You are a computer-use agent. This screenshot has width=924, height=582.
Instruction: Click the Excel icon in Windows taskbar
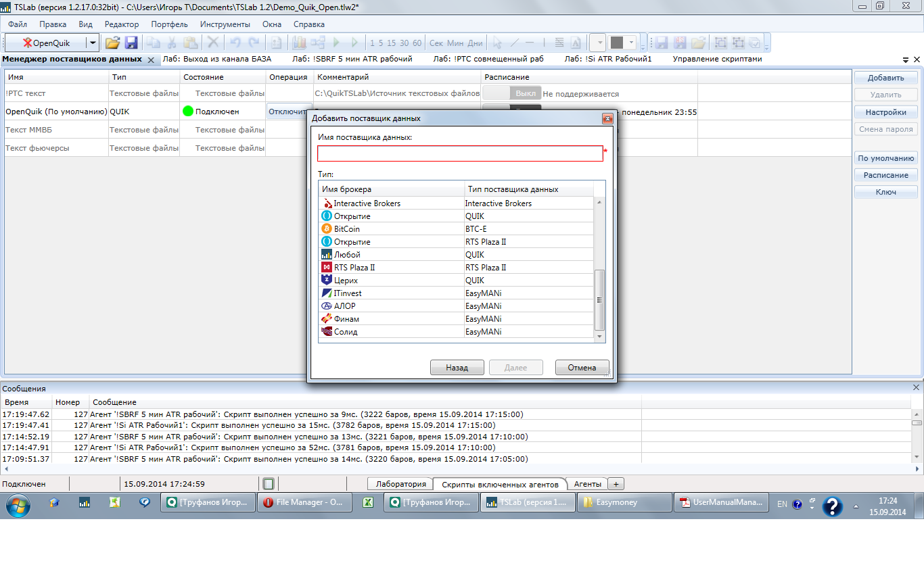pyautogui.click(x=369, y=503)
